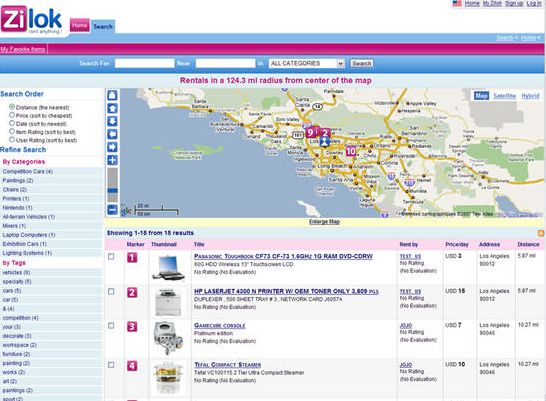Pan the map up with arrow
The width and height of the screenshot is (546, 401).
[112, 108]
